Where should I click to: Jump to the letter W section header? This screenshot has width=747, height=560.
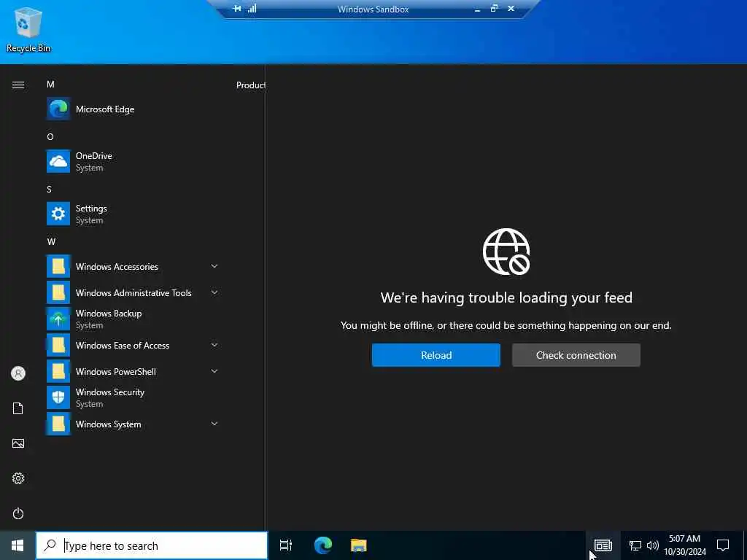pyautogui.click(x=52, y=242)
